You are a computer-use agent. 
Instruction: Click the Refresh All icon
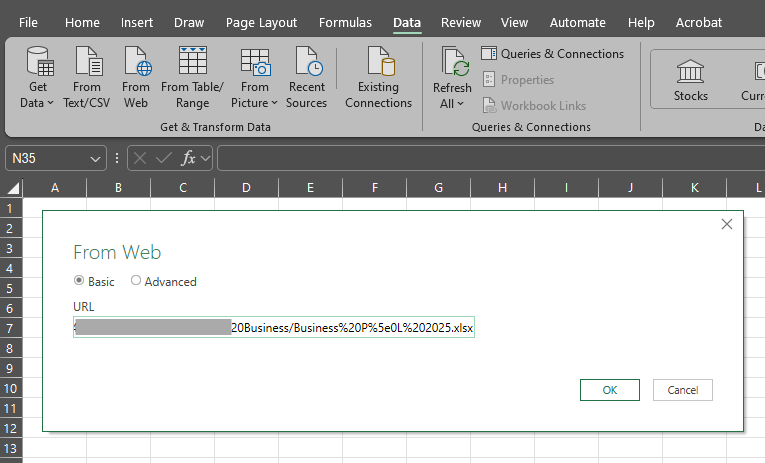point(455,61)
